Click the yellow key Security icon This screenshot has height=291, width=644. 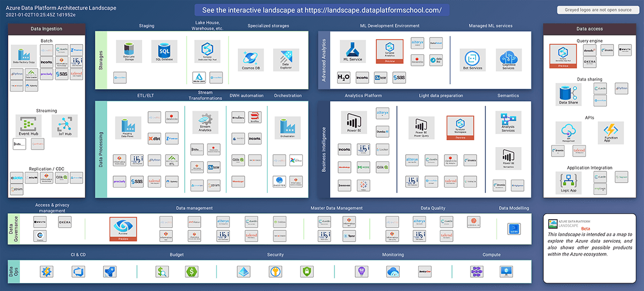(x=276, y=272)
